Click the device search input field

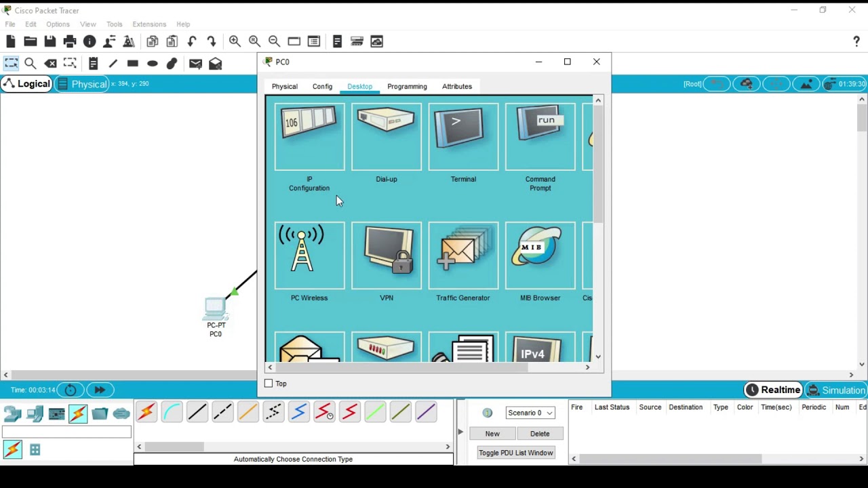coord(66,432)
